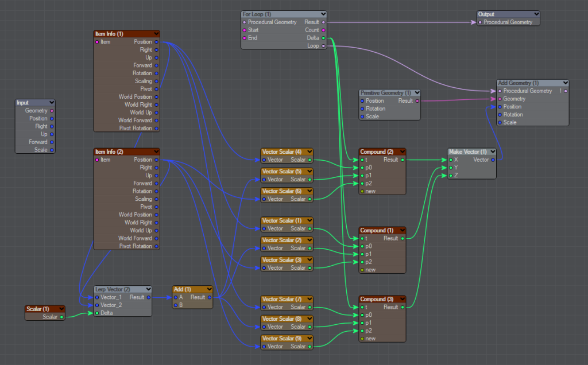Click the For Loop Count output socket
Viewport: 588px width, 365px height.
click(x=323, y=30)
